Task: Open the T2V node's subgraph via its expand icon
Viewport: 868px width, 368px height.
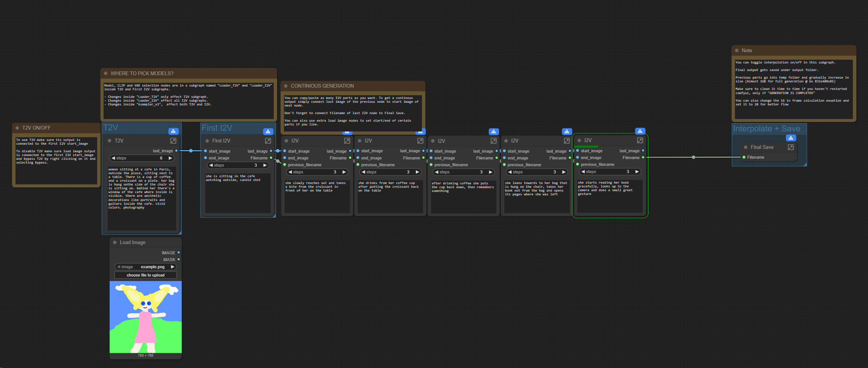Action: 173,141
